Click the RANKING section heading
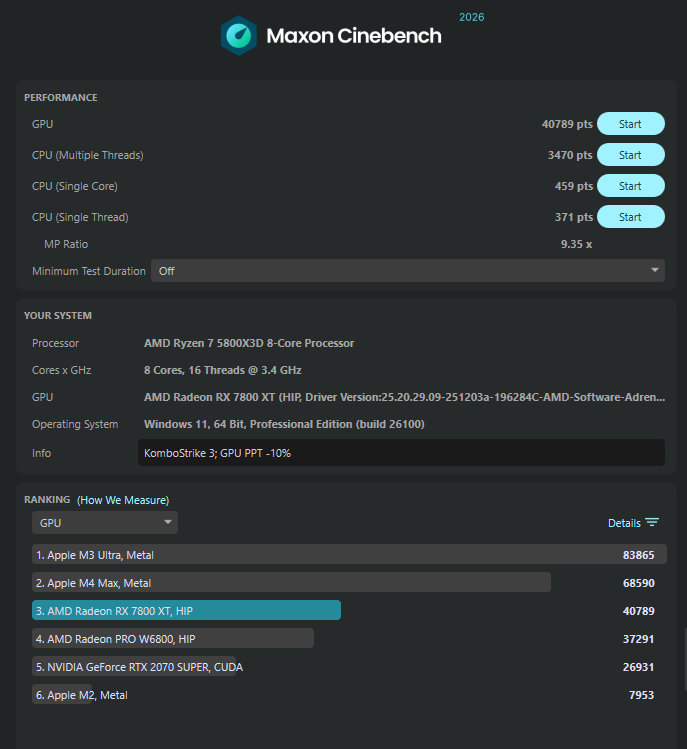Viewport: 687px width, 749px height. 47,500
